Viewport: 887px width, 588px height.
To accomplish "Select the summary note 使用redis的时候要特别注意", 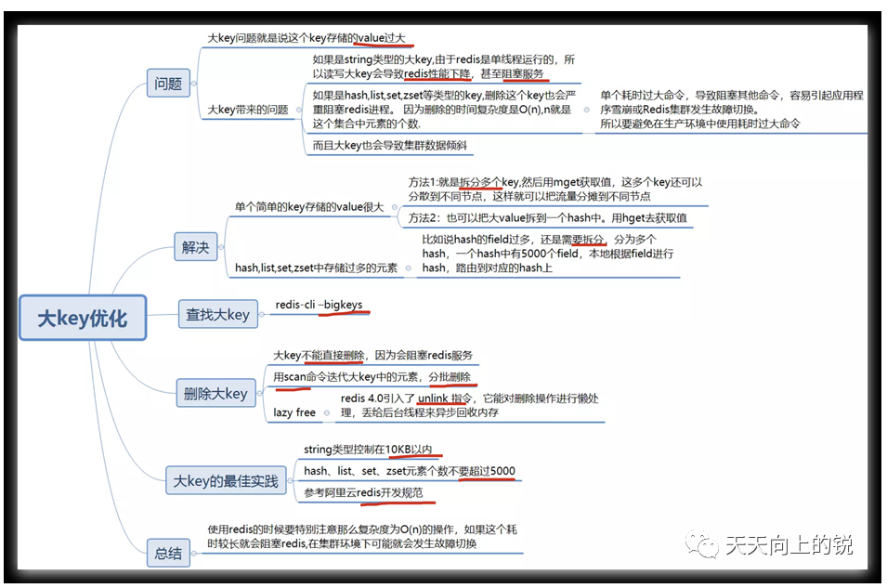I will click(362, 537).
